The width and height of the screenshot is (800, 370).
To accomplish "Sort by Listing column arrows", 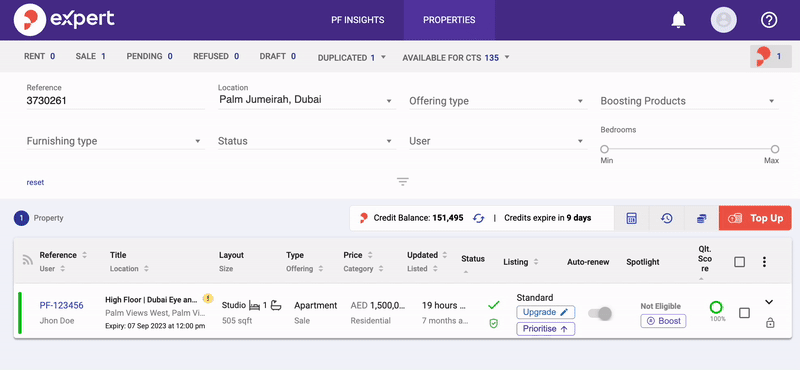I will [536, 262].
